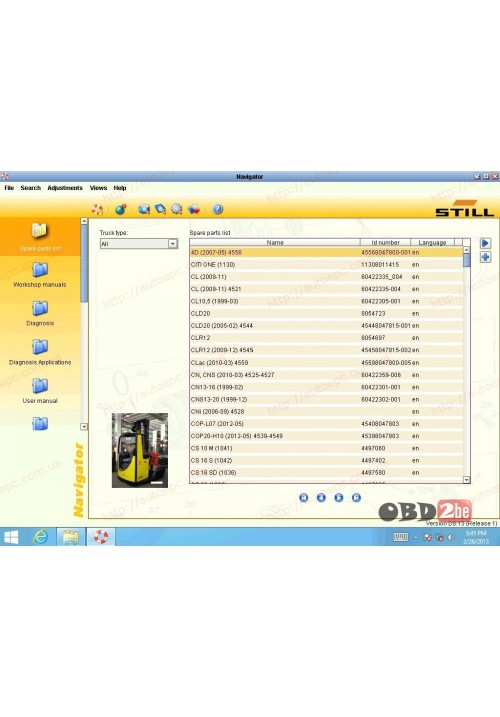
Task: Select the CNS13-20 (1999-12) row
Action: pyautogui.click(x=326, y=400)
